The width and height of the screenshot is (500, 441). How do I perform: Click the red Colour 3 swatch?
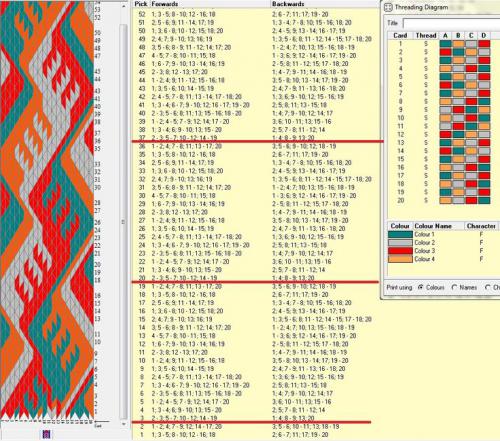click(400, 251)
